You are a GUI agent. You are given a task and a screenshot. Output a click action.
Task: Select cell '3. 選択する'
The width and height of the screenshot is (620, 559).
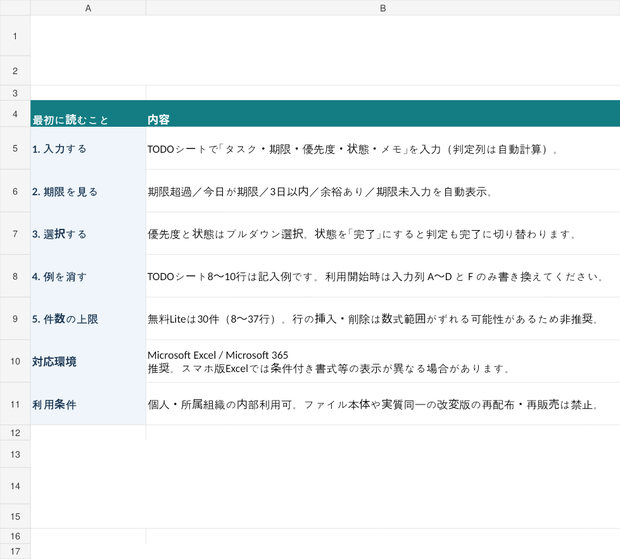(x=88, y=234)
